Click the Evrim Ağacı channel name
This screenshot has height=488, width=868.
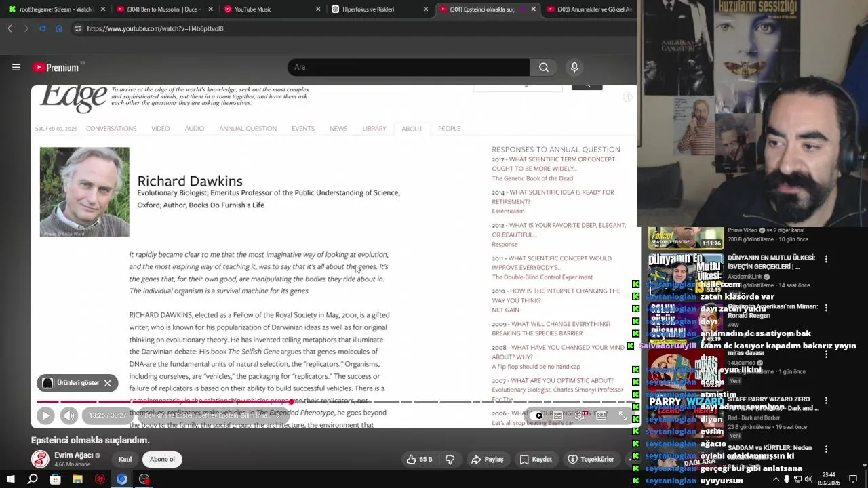coord(73,455)
